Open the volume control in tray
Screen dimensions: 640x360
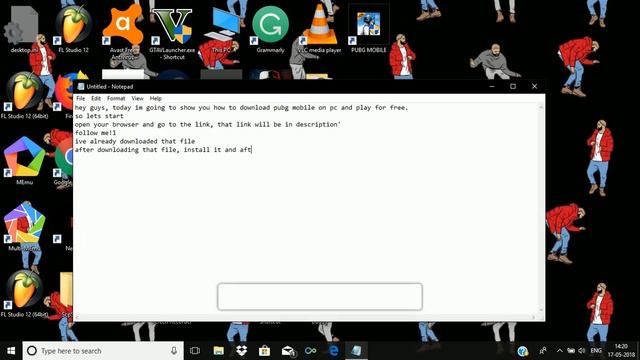click(x=582, y=351)
